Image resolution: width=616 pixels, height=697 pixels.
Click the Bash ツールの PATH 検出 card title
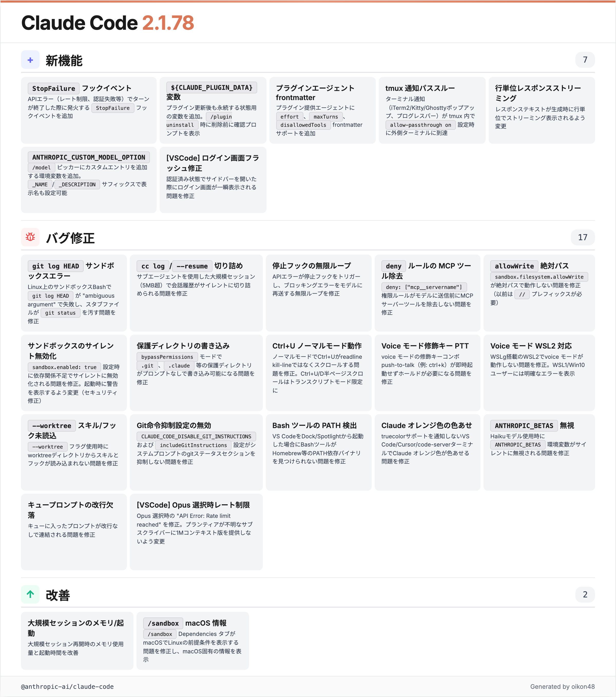coord(314,425)
